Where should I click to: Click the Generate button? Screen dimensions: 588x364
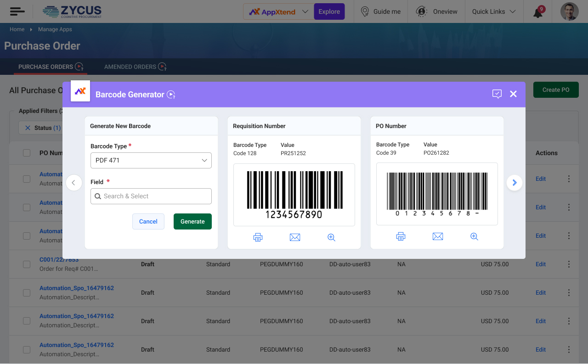point(192,221)
